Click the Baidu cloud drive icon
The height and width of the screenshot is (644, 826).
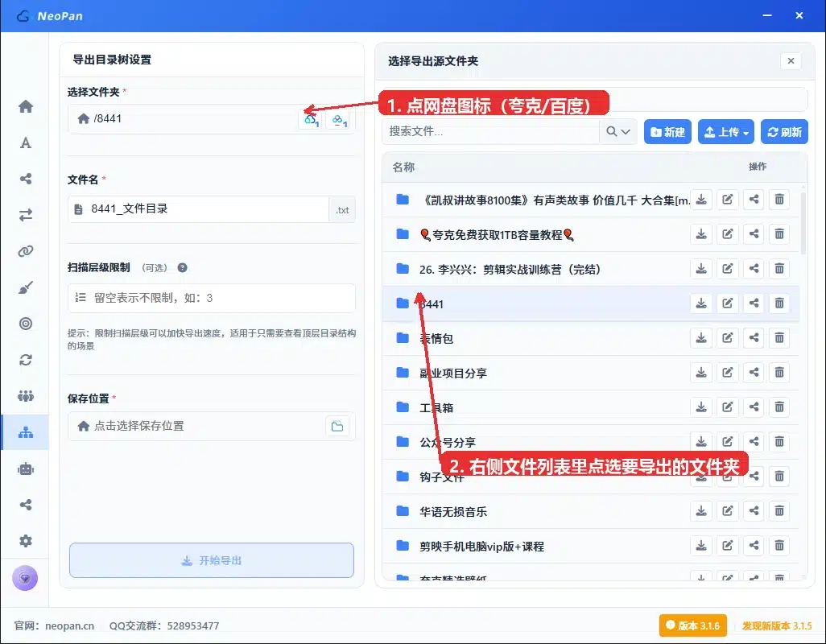pyautogui.click(x=339, y=120)
